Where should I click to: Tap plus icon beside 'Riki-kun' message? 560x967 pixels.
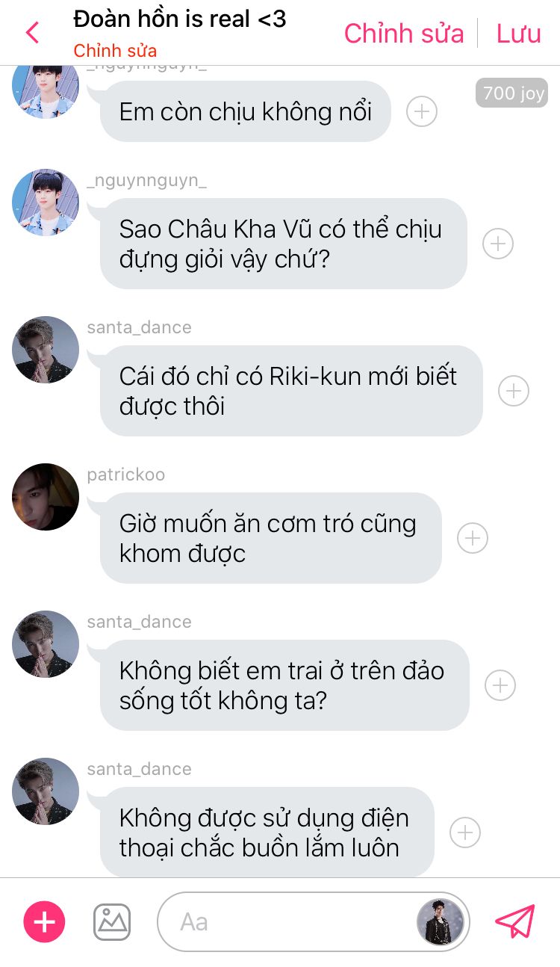pyautogui.click(x=514, y=391)
